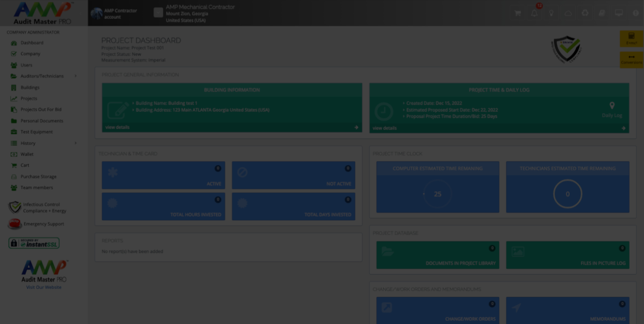The height and width of the screenshot is (324, 644).
Task: Open the info icon at the top right
Action: click(x=635, y=13)
